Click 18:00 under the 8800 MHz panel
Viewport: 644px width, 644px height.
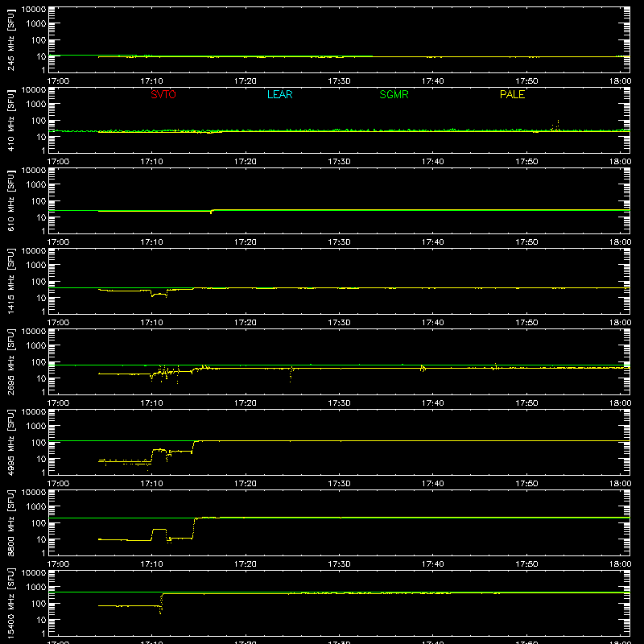tap(620, 564)
